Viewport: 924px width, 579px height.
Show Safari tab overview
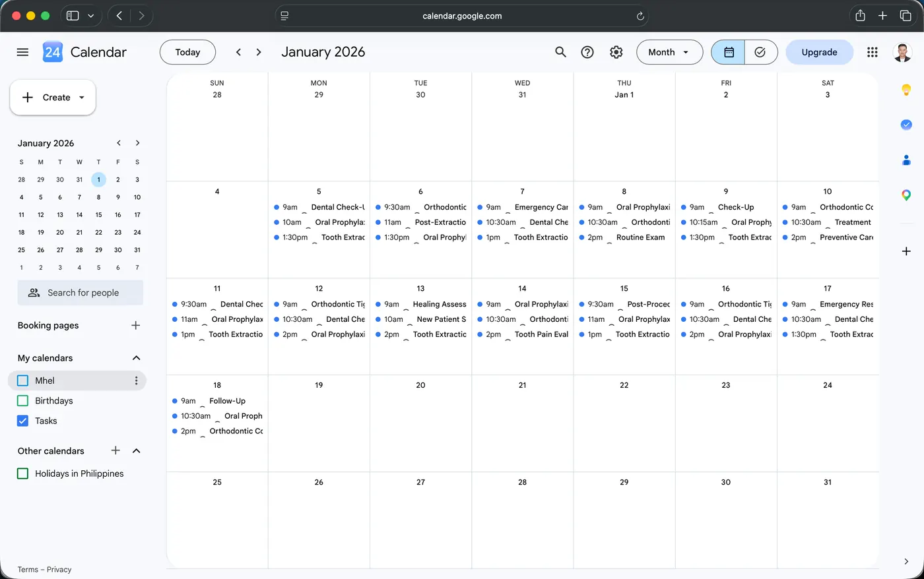coord(906,15)
